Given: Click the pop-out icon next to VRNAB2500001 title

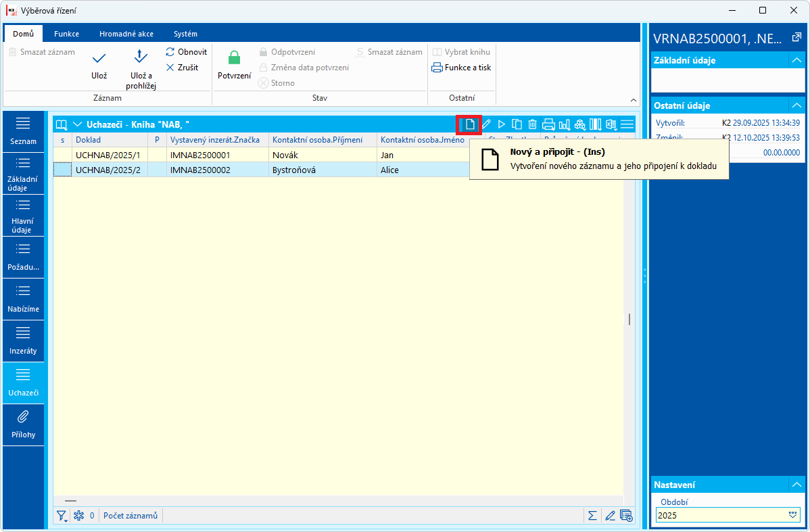Looking at the screenshot, I should point(796,38).
